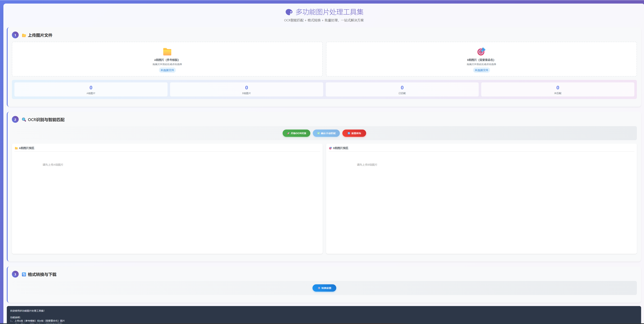Click the 未匹配 count stat card
Viewport: 644px width, 324px height.
pyautogui.click(x=557, y=89)
